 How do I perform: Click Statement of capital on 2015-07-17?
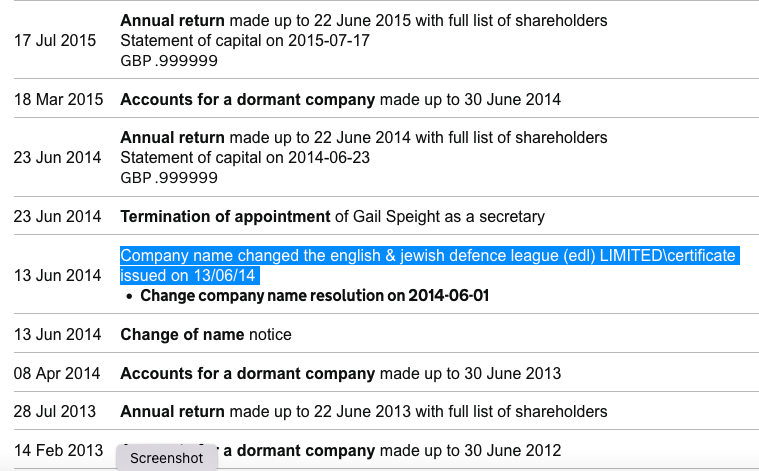pos(245,41)
